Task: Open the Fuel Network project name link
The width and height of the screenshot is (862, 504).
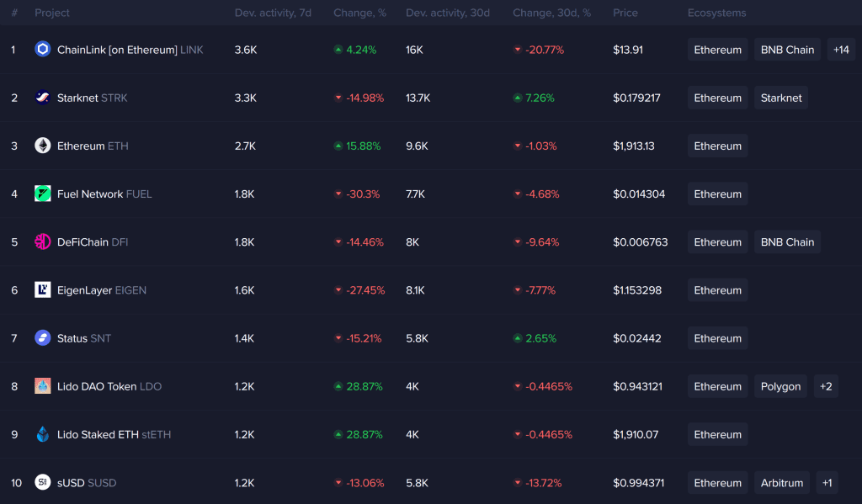Action: (90, 194)
